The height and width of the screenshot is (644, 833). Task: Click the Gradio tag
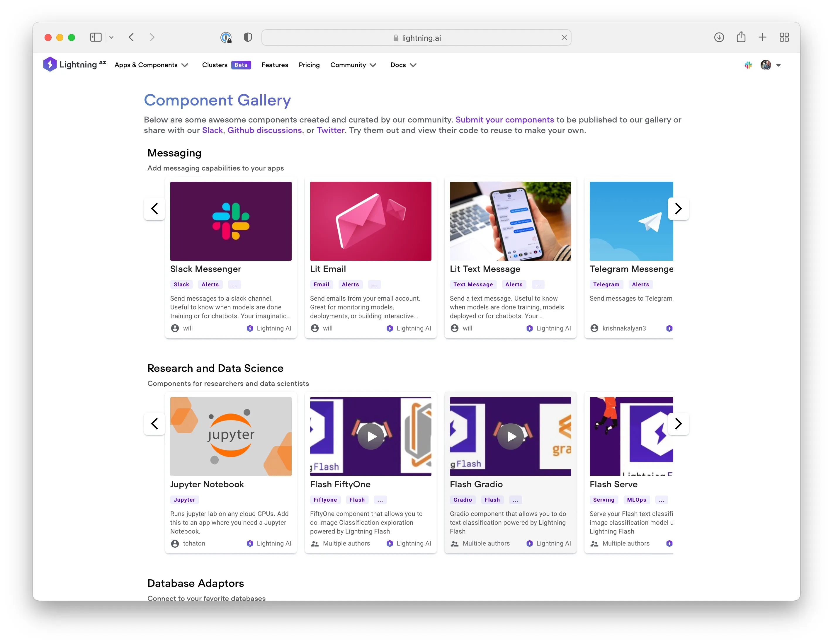(x=462, y=500)
